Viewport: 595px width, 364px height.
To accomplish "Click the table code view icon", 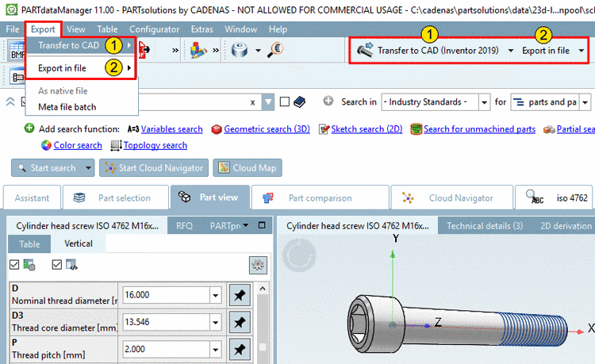I will (71, 265).
